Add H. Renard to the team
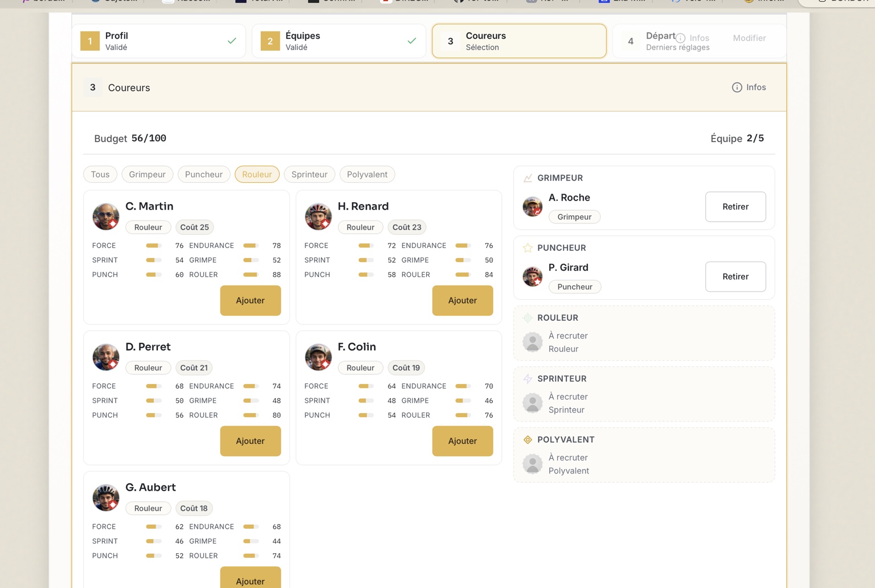This screenshot has width=875, height=588. coord(462,300)
